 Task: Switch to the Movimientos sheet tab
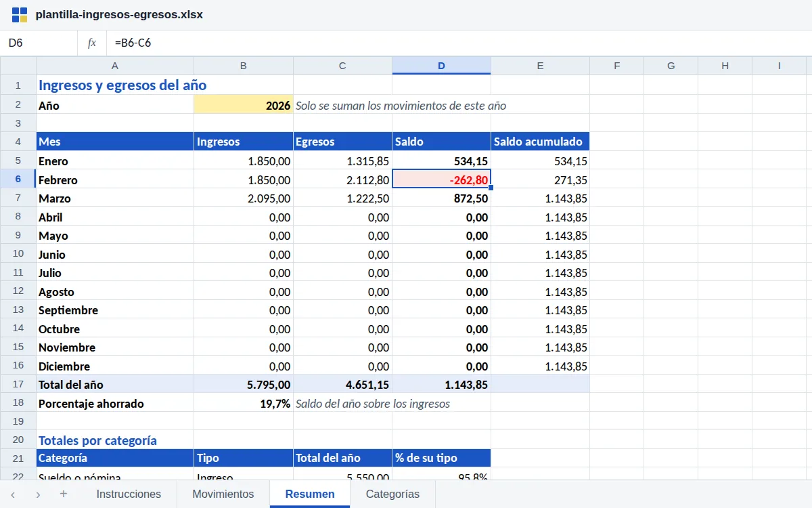(223, 494)
